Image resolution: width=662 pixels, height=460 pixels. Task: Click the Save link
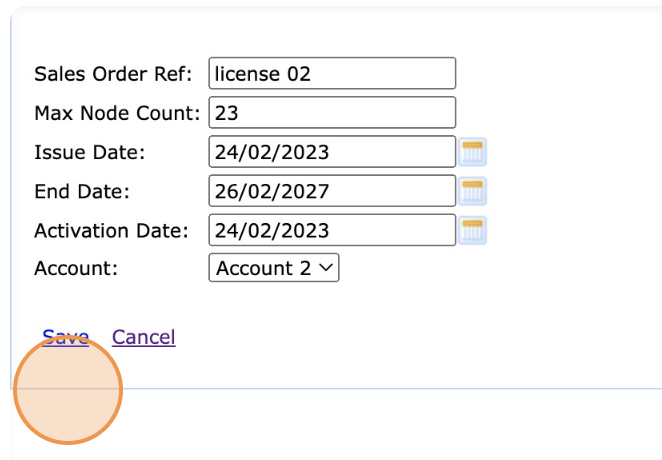coord(66,337)
